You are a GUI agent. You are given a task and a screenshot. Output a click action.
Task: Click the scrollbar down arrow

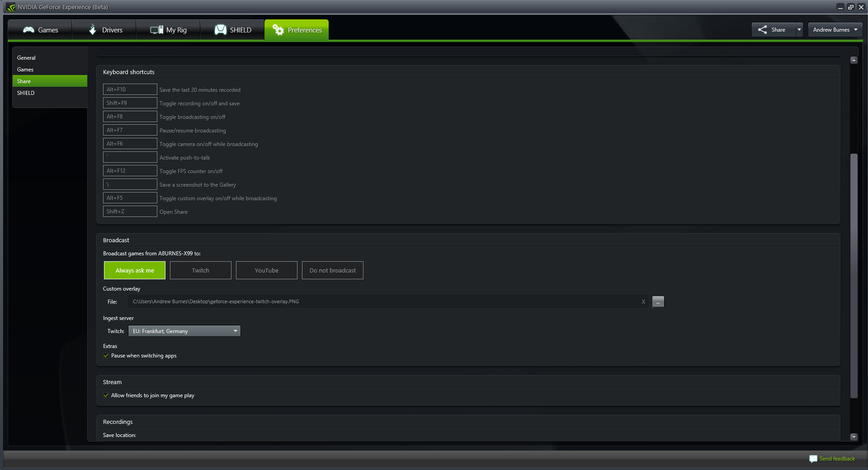tap(854, 437)
